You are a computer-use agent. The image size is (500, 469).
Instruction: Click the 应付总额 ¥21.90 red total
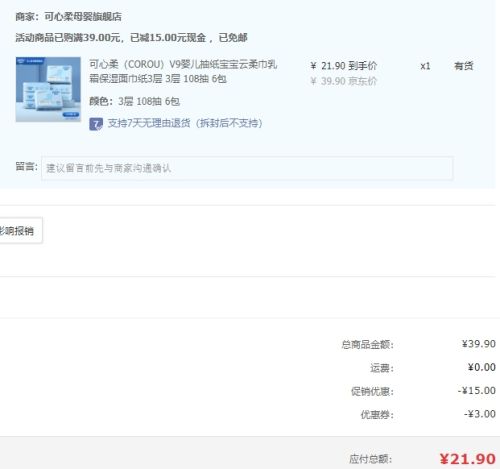pyautogui.click(x=467, y=459)
